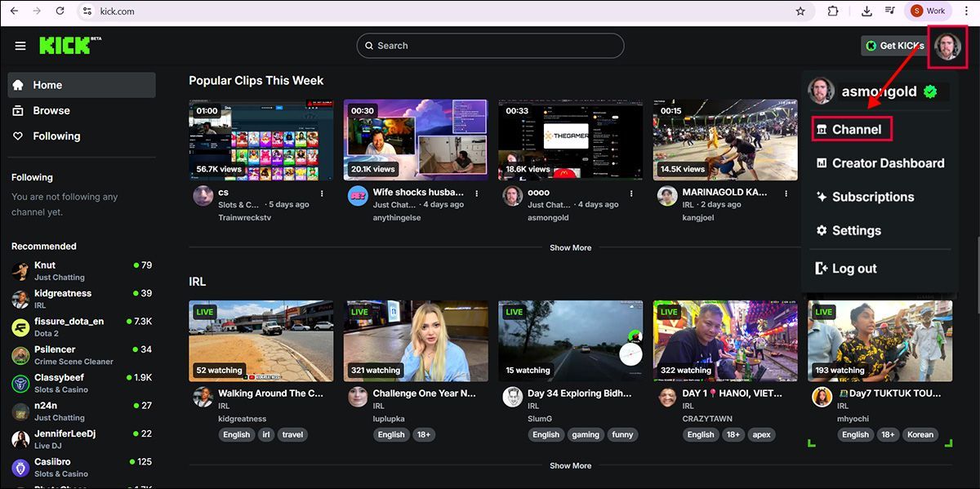Open browser downloads
The height and width of the screenshot is (489, 980).
pos(866,11)
